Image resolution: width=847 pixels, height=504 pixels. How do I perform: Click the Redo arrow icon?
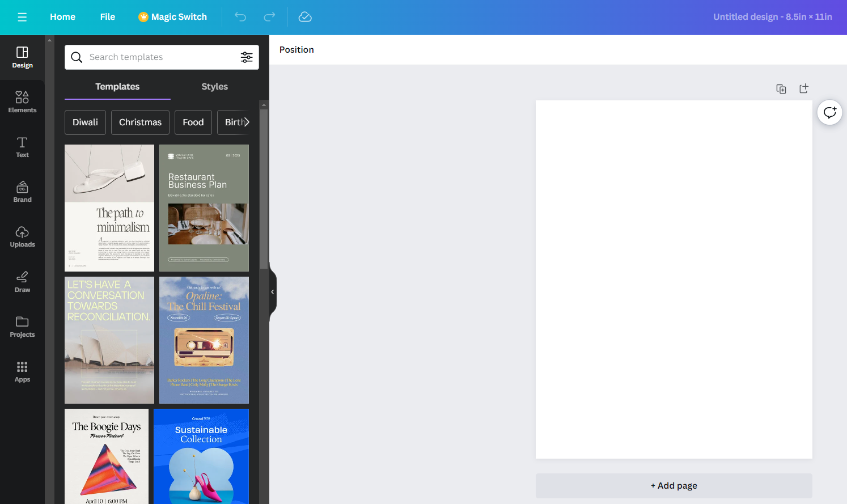pos(269,17)
